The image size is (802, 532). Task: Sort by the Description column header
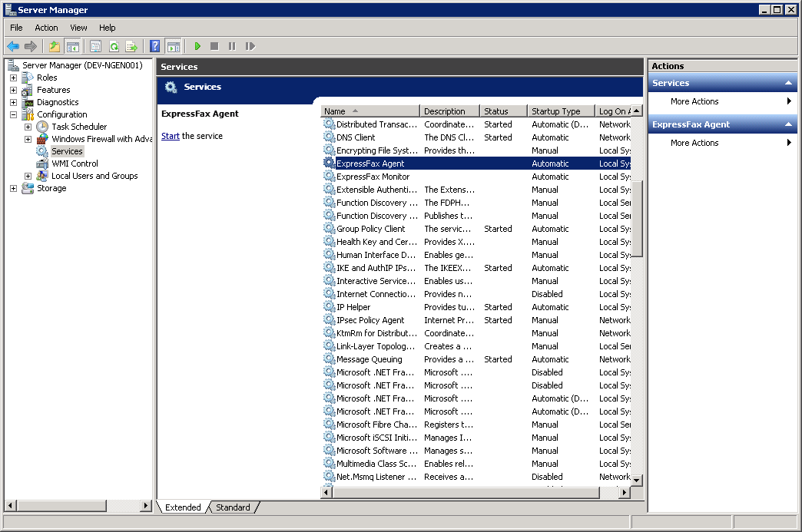(449, 111)
